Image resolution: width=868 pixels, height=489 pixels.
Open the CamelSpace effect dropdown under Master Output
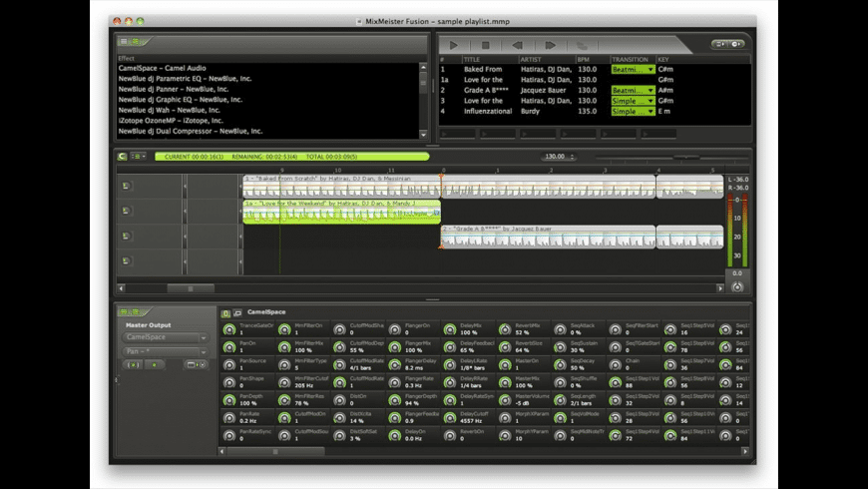[x=166, y=337]
